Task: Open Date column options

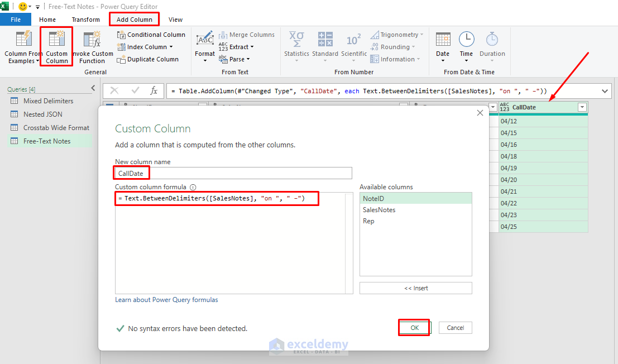Action: (443, 46)
